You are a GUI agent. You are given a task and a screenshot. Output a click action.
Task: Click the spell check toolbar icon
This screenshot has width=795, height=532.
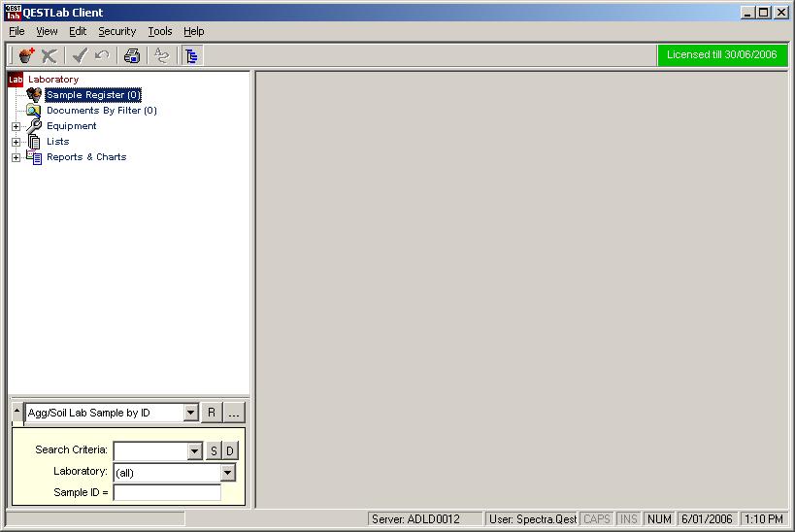(x=161, y=55)
